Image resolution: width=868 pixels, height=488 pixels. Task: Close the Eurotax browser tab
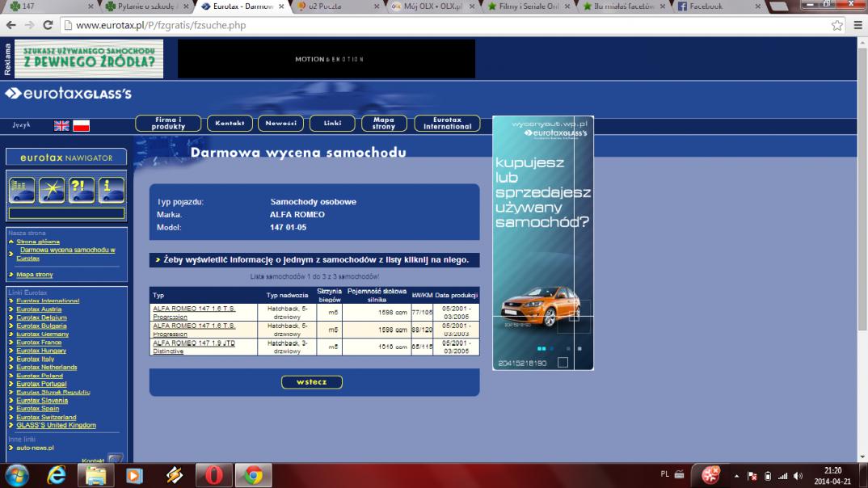tap(281, 6)
